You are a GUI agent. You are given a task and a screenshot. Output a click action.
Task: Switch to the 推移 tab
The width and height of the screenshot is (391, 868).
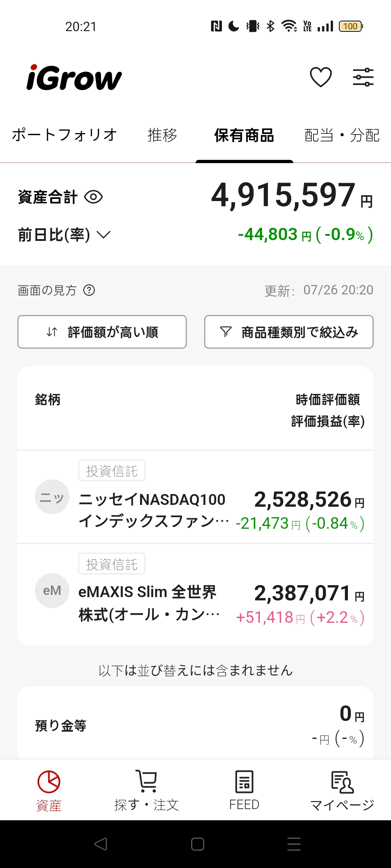[162, 135]
